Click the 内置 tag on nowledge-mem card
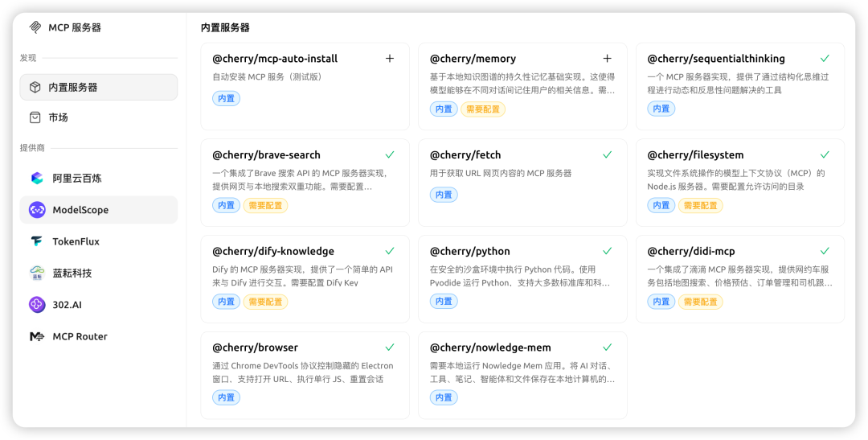Image resolution: width=868 pixels, height=440 pixels. pyautogui.click(x=444, y=397)
